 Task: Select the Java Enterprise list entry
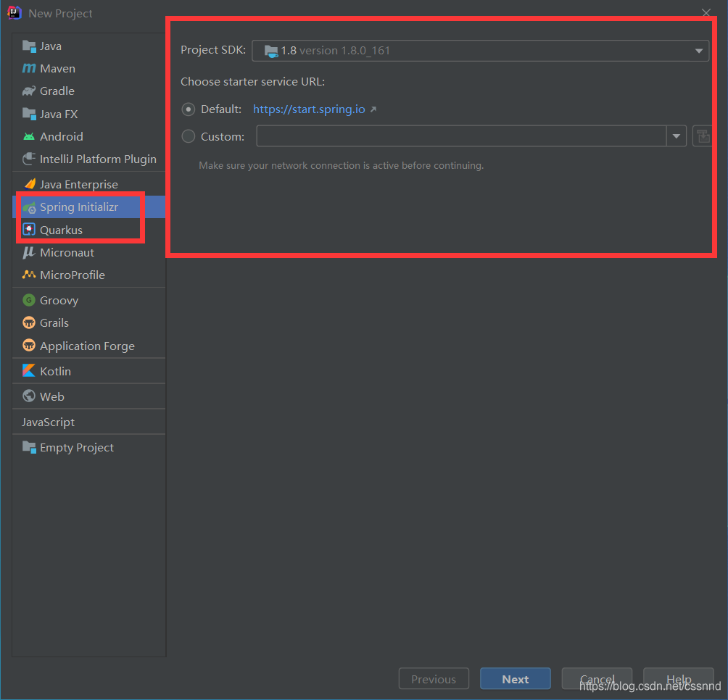(x=88, y=184)
